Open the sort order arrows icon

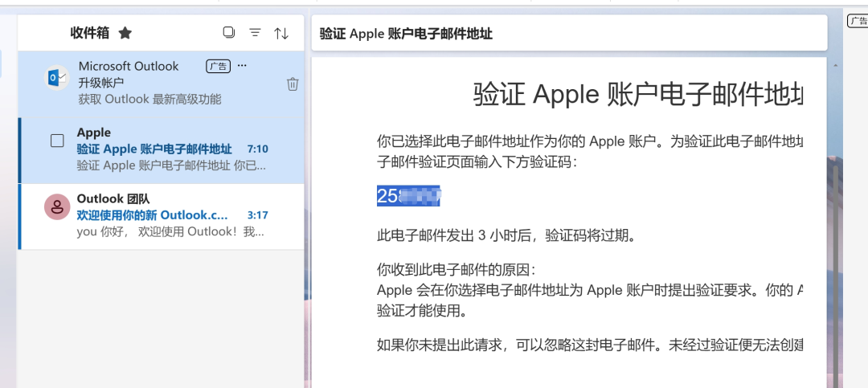[281, 33]
